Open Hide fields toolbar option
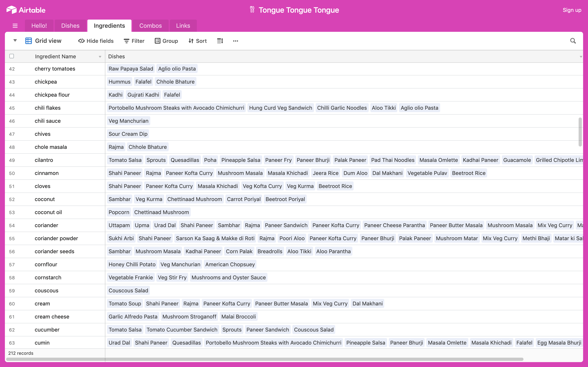 click(96, 41)
